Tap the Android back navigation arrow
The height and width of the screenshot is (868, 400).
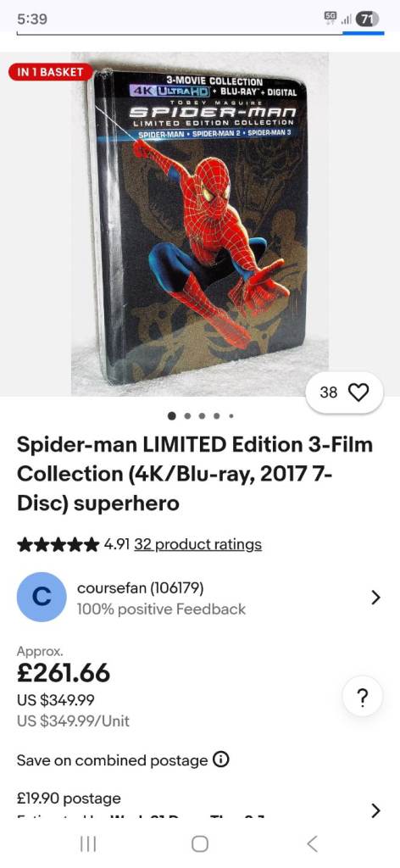pyautogui.click(x=312, y=843)
